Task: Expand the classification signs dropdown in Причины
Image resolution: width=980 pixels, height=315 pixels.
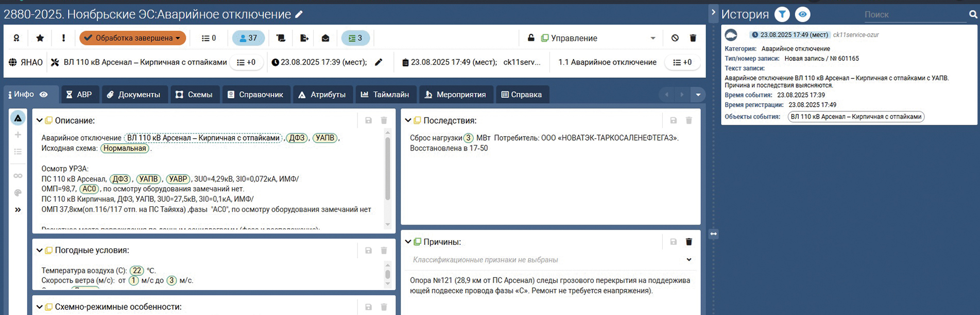Action: click(x=689, y=260)
